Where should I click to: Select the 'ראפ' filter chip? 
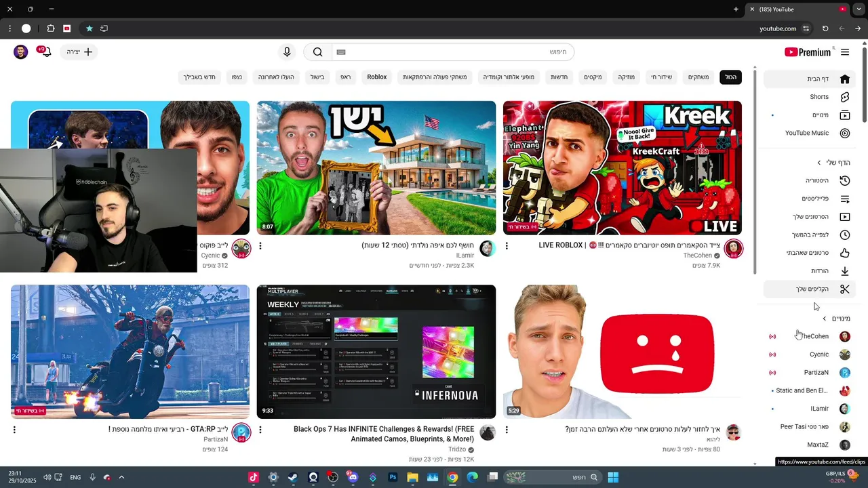click(345, 77)
